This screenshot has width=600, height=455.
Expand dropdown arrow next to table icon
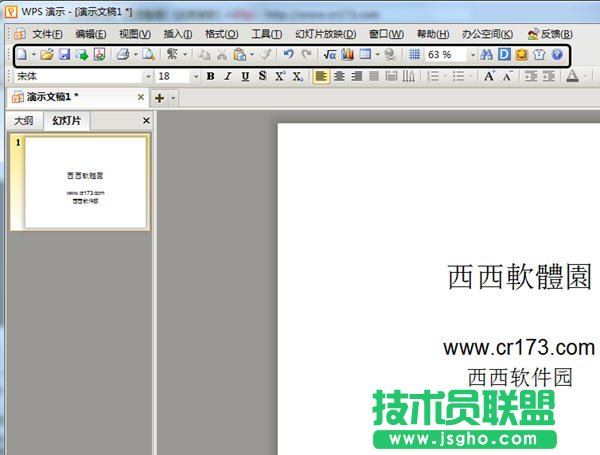(x=377, y=55)
